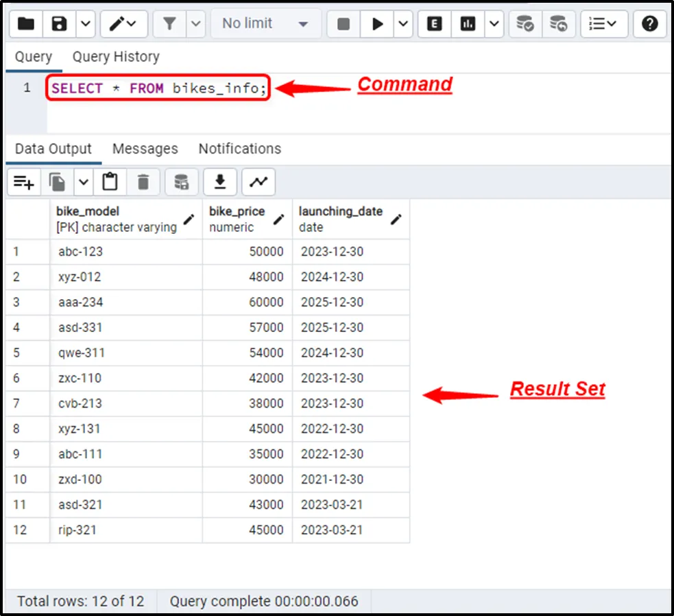Screen dimensions: 674x616
Task: Click the bike_price column header
Action: [237, 211]
